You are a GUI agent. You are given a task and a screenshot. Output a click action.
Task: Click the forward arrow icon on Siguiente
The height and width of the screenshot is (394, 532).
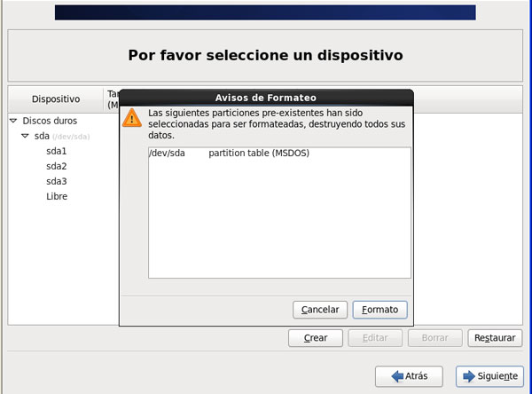469,376
